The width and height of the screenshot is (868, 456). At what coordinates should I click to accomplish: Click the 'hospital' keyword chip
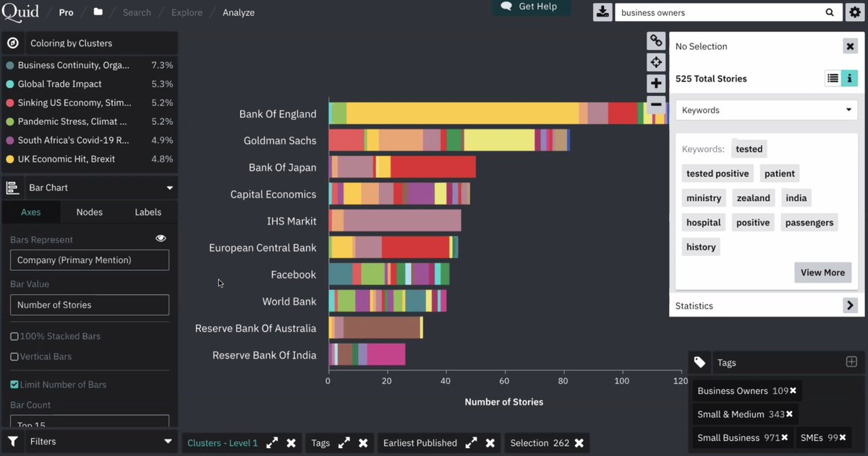704,223
